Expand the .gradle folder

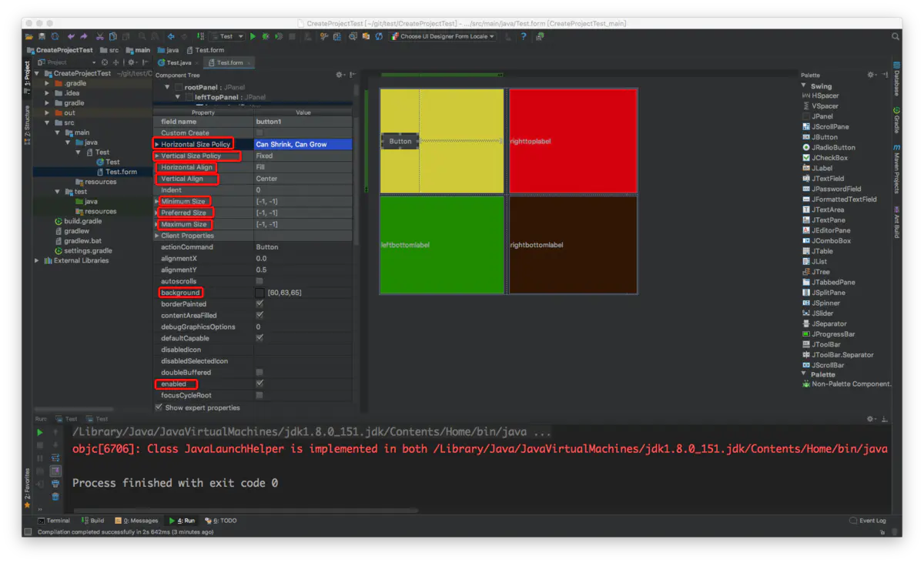(47, 83)
